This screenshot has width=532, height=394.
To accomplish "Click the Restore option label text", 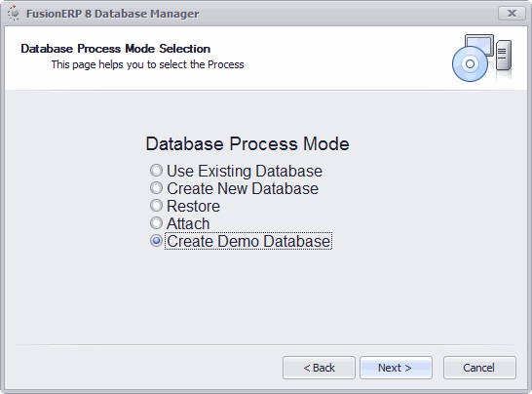I will tap(193, 206).
